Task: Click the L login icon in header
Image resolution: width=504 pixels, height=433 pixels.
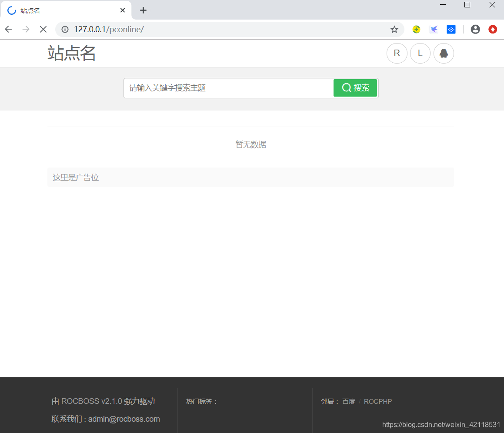Action: (x=420, y=53)
